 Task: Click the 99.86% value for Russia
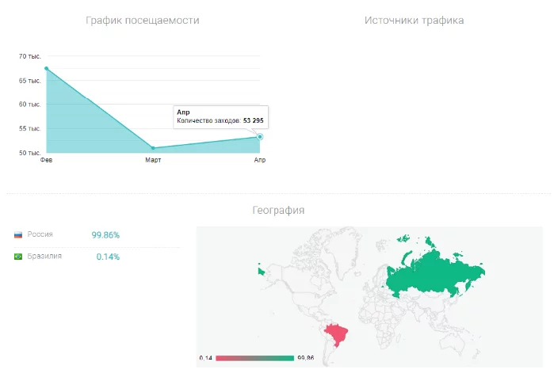105,235
